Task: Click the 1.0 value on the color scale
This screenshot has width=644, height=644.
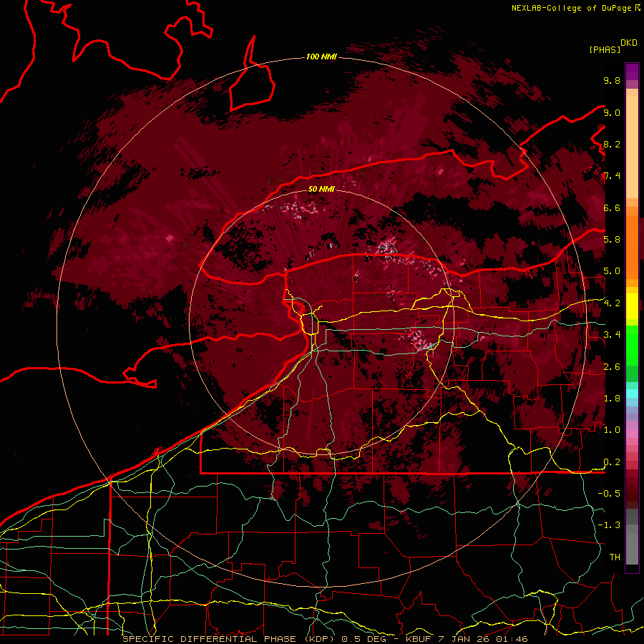Action: (x=612, y=430)
